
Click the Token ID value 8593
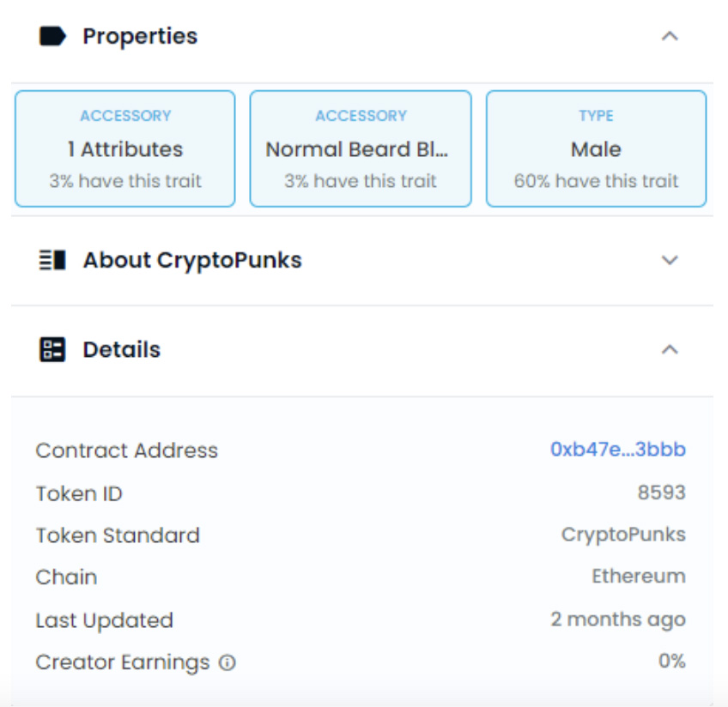tap(662, 492)
